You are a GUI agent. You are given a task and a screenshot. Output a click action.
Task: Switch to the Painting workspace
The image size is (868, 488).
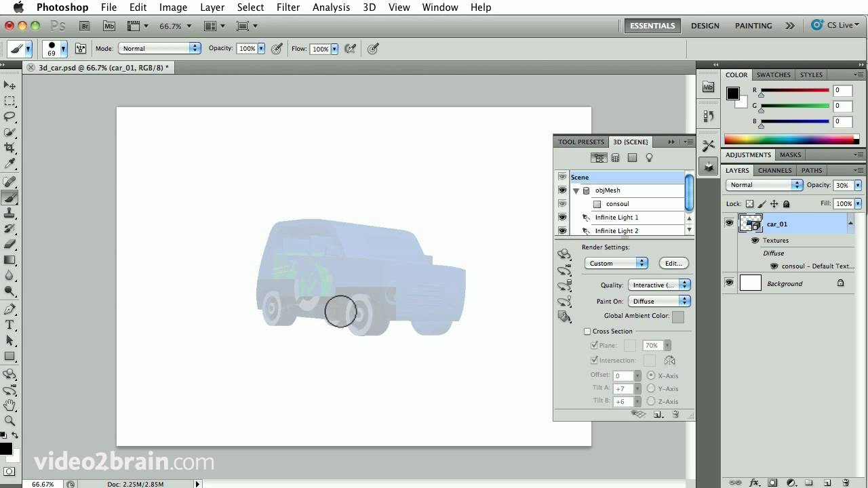pyautogui.click(x=753, y=26)
